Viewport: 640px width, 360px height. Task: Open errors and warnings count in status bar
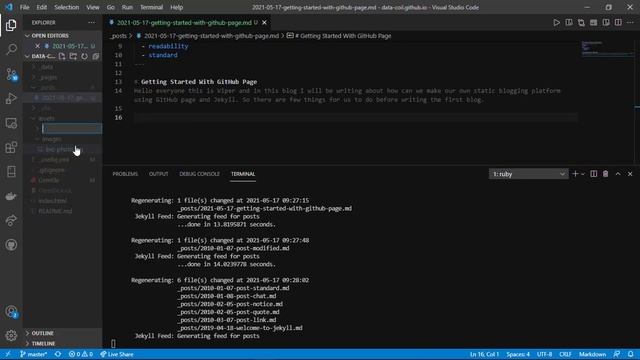point(80,354)
